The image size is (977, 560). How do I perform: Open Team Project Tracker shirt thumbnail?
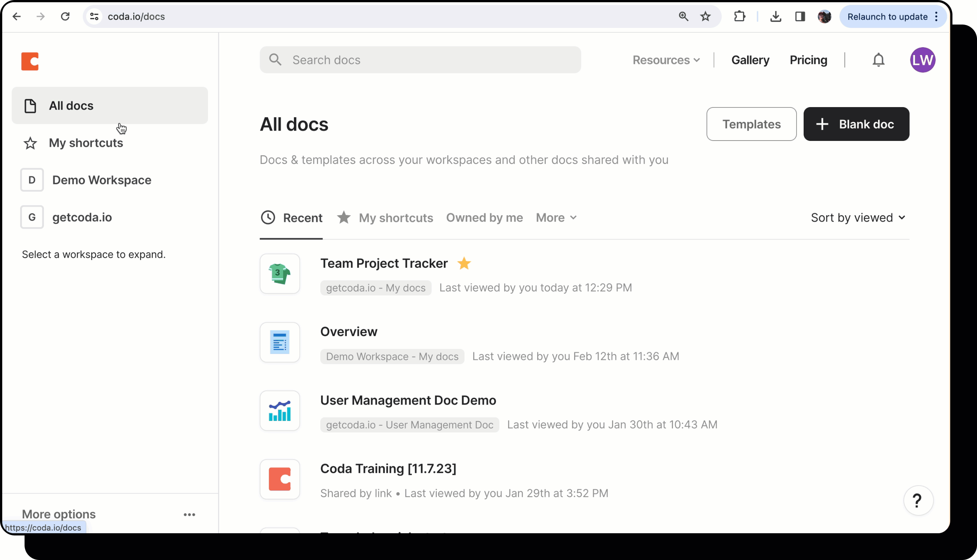280,274
